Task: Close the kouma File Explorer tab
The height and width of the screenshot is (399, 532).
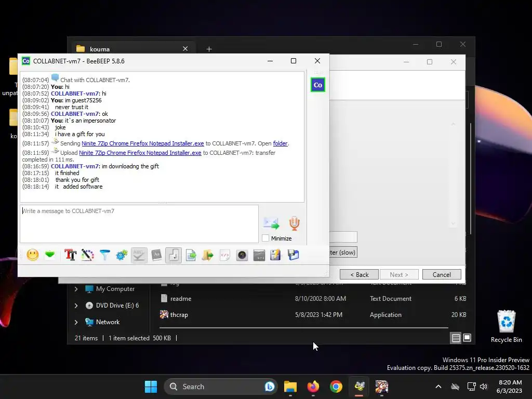Action: [x=185, y=49]
